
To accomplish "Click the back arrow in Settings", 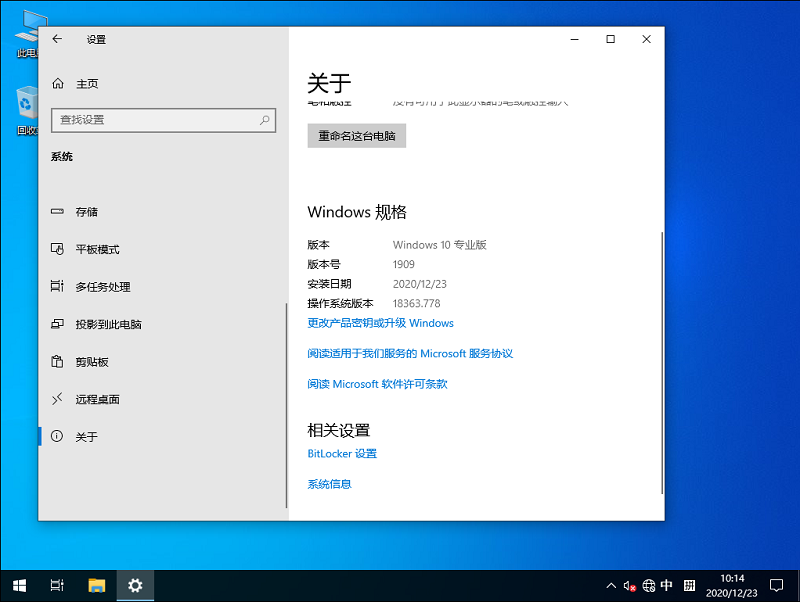I will click(x=57, y=39).
